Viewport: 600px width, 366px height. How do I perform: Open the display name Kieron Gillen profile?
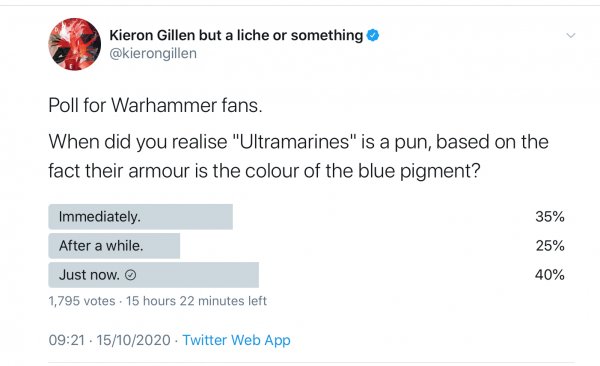(x=236, y=35)
